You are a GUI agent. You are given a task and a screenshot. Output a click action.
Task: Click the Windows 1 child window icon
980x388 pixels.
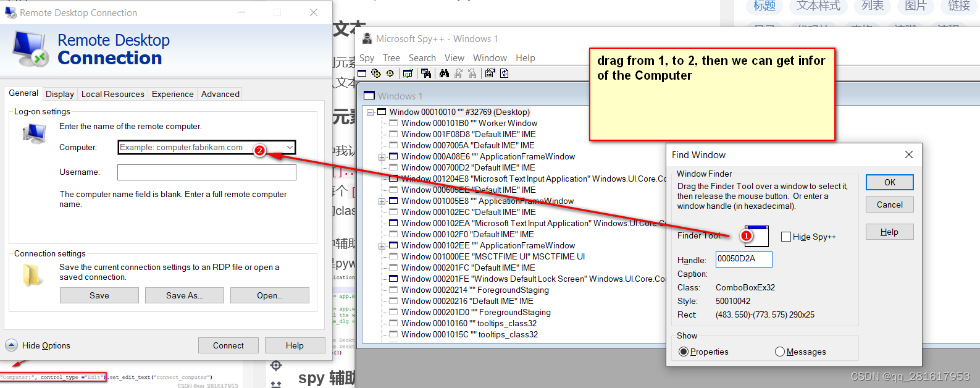click(369, 96)
